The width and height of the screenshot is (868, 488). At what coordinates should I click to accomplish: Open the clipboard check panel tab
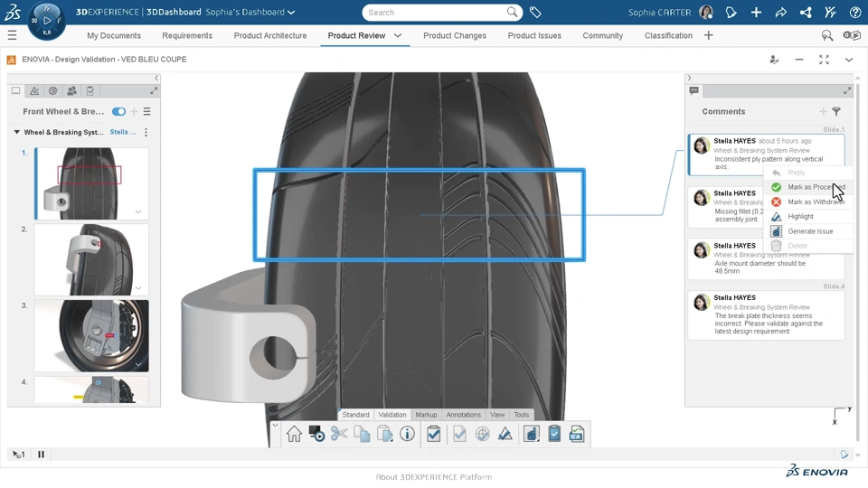pos(90,90)
